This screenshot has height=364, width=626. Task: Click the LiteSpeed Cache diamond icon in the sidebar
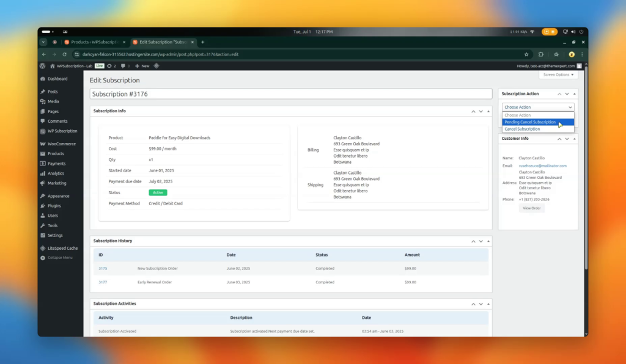tap(43, 249)
